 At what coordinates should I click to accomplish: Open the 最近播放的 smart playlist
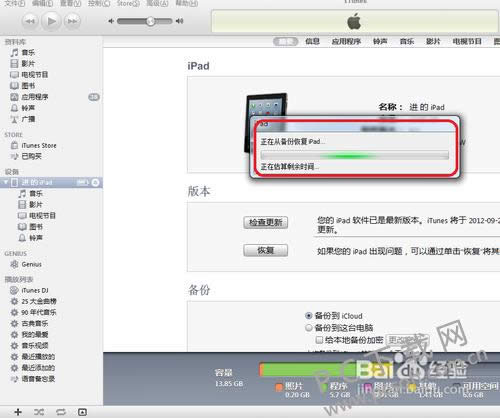pos(38,357)
